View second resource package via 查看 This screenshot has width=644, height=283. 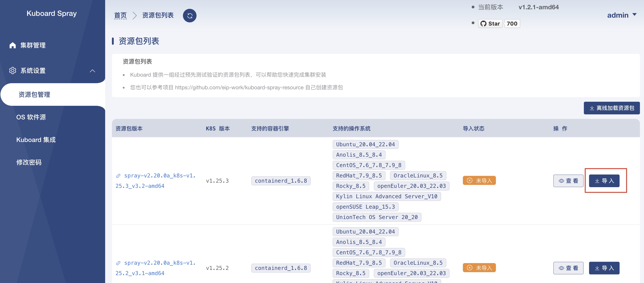pos(568,268)
